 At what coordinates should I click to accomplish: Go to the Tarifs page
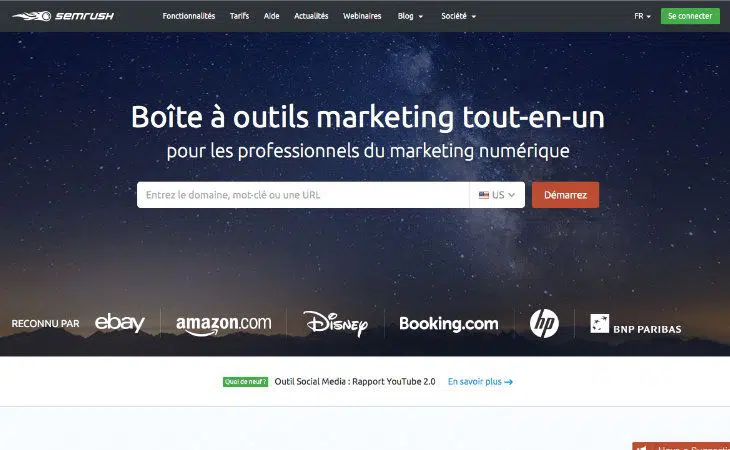click(239, 16)
